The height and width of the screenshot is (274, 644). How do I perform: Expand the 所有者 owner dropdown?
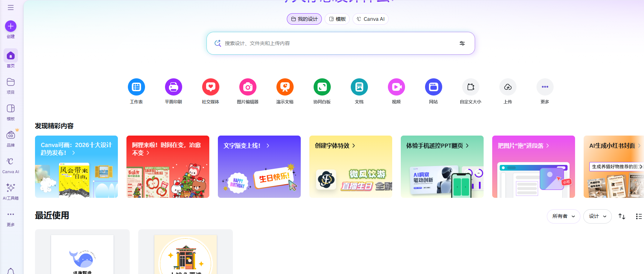564,216
